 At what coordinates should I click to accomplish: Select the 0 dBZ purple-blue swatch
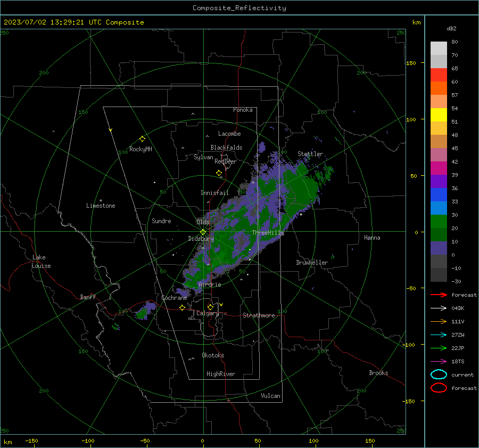439,248
